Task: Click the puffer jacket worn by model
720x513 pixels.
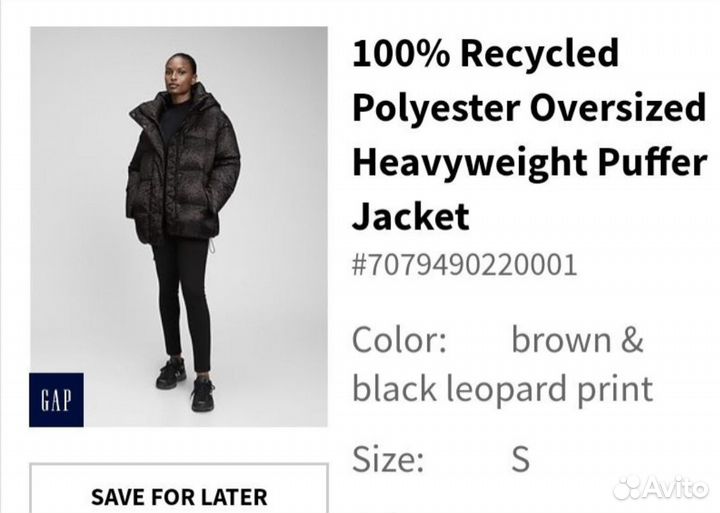Action: [x=183, y=165]
